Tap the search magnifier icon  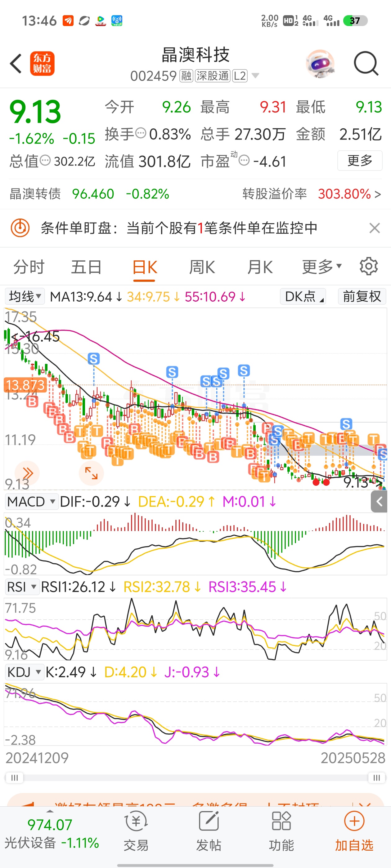point(366,63)
